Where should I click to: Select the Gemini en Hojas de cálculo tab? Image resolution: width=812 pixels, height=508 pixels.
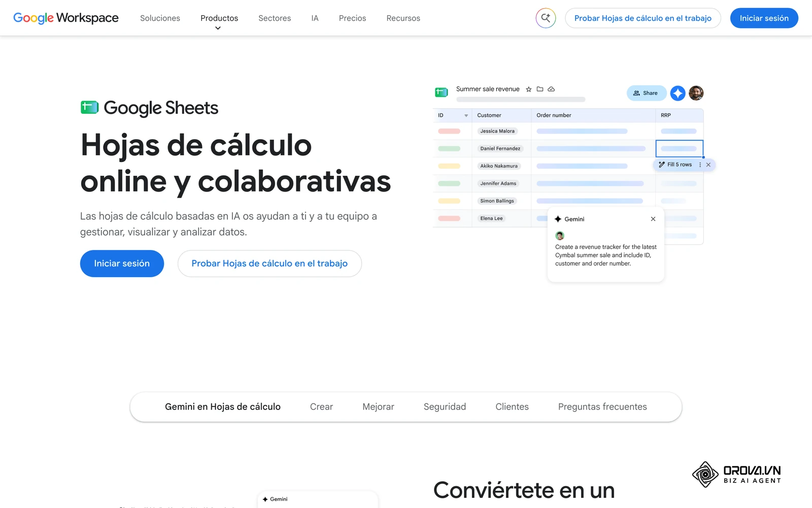(x=223, y=407)
